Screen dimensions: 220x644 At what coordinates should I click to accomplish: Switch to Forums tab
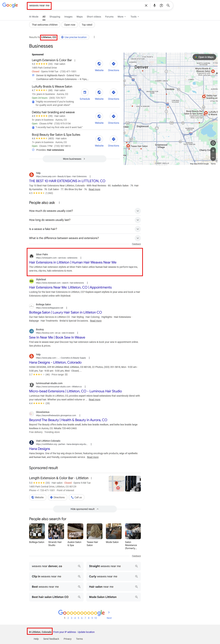109,17
